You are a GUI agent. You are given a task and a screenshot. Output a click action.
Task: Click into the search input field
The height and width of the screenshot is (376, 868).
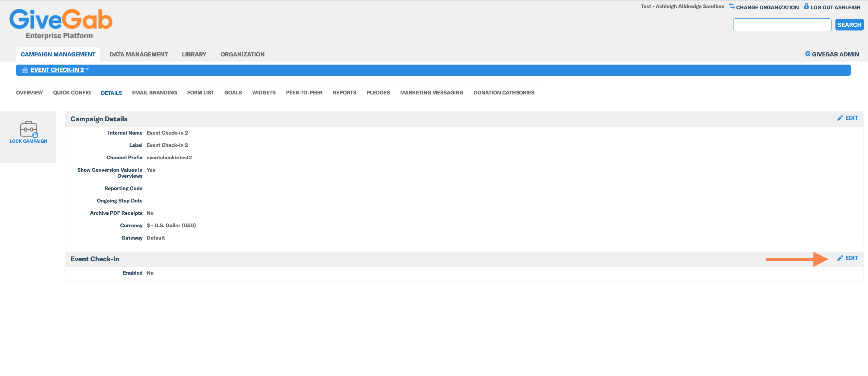(x=782, y=25)
